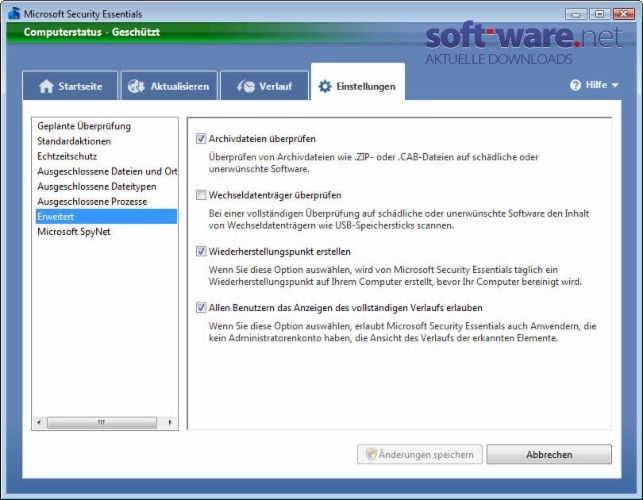The image size is (643, 500).
Task: Click Computerstatus - Geschützt status text
Action: point(91,32)
